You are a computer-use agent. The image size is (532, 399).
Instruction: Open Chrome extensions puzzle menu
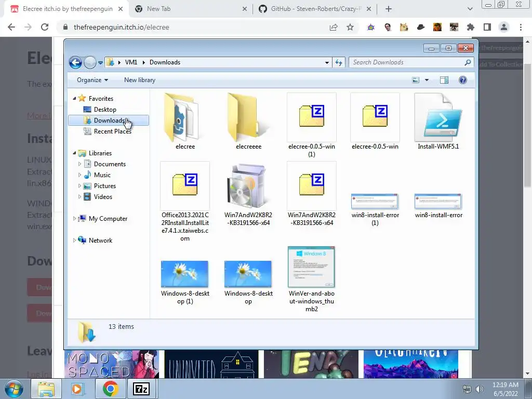tap(471, 27)
